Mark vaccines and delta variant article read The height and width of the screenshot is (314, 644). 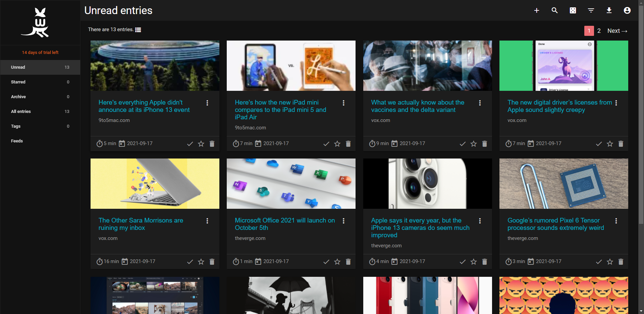[x=463, y=144]
